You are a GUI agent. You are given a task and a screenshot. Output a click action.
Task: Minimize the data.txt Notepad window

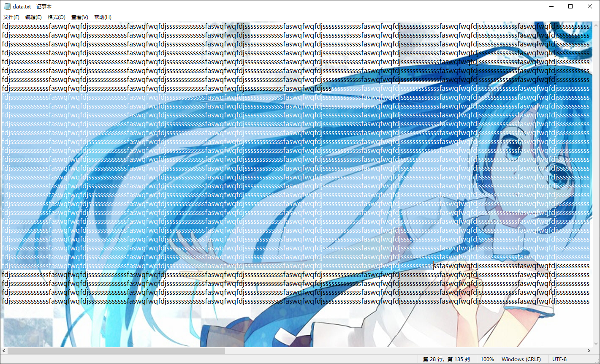(x=551, y=6)
